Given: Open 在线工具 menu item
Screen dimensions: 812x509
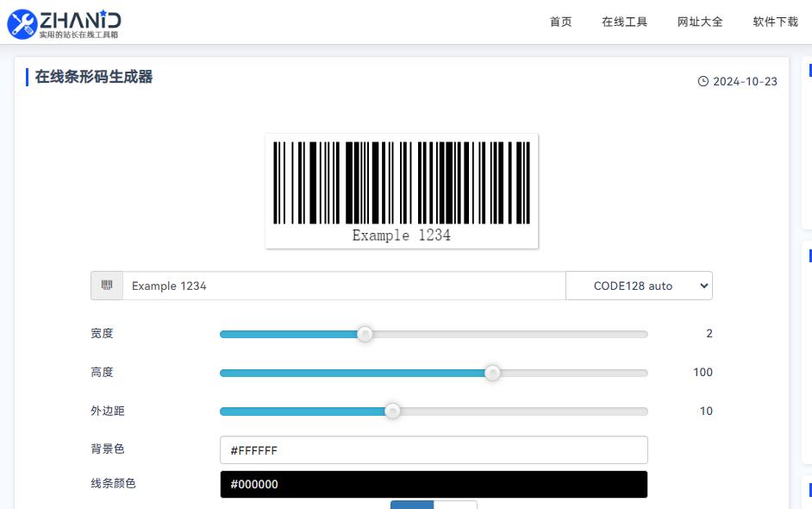Looking at the screenshot, I should point(625,22).
